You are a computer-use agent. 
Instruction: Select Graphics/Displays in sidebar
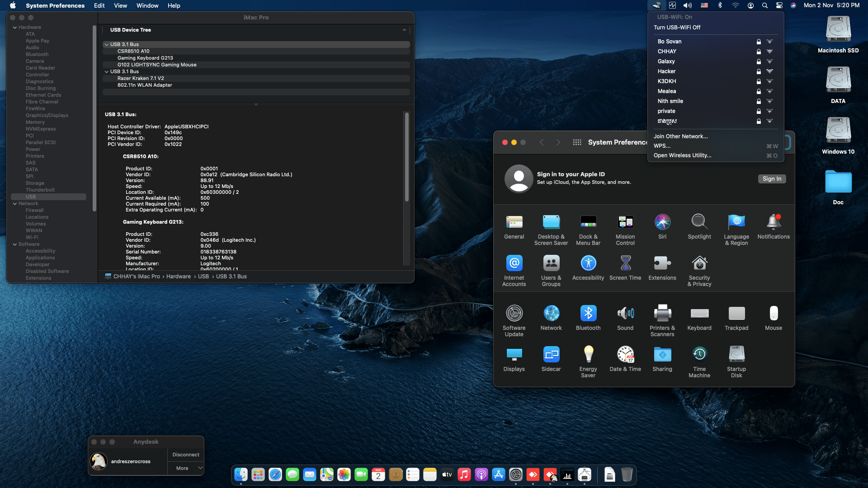pyautogui.click(x=47, y=116)
